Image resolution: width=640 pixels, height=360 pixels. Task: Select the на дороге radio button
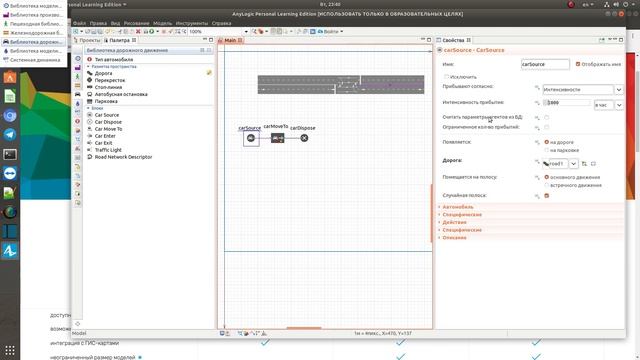[547, 142]
